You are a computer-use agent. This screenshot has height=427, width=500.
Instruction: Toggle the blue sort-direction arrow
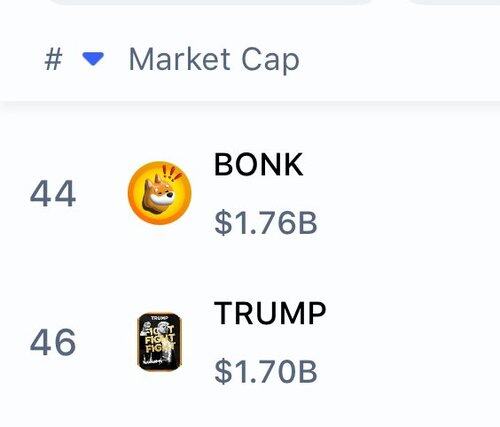point(93,59)
